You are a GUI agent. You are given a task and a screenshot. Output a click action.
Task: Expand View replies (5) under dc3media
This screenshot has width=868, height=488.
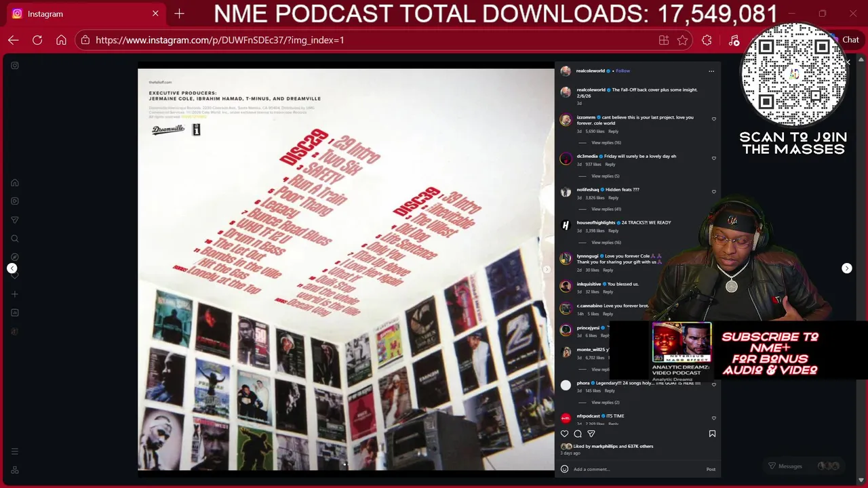click(606, 176)
